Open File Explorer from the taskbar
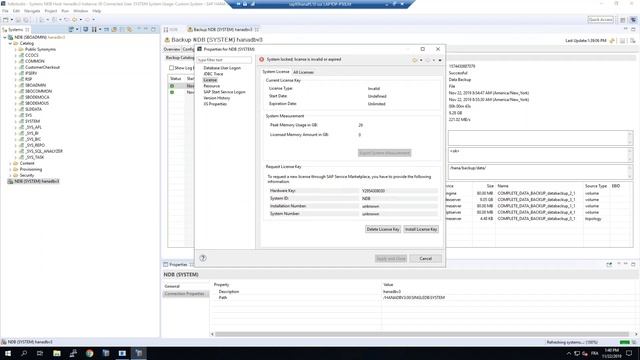The height and width of the screenshot is (360, 640). click(57, 353)
